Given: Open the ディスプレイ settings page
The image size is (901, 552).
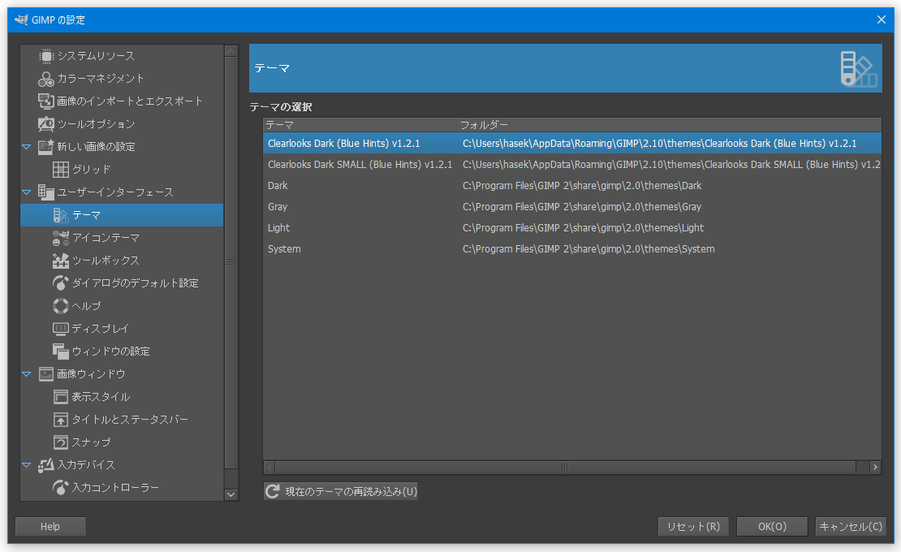Looking at the screenshot, I should point(122,329).
